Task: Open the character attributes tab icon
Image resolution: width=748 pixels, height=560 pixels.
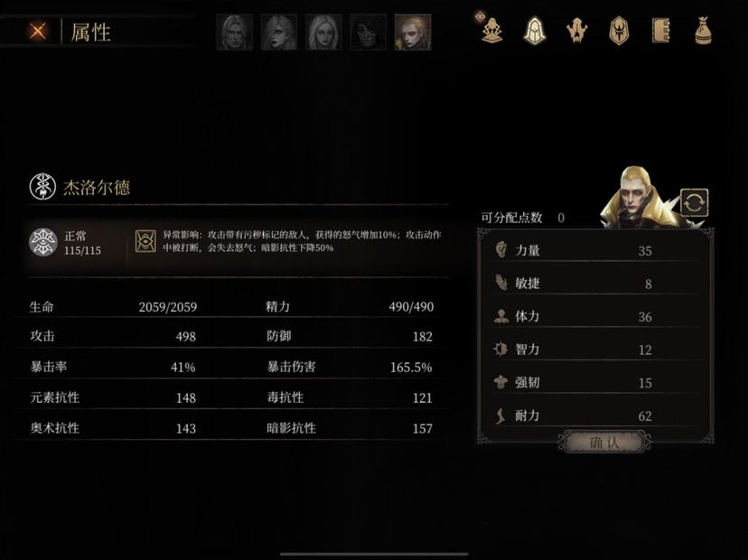Action: 491,31
